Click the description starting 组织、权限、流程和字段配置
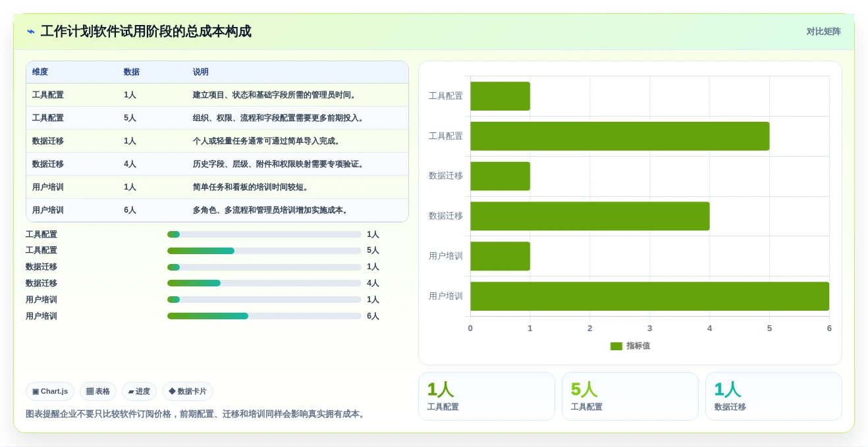Image resolution: width=868 pixels, height=447 pixels. point(279,118)
